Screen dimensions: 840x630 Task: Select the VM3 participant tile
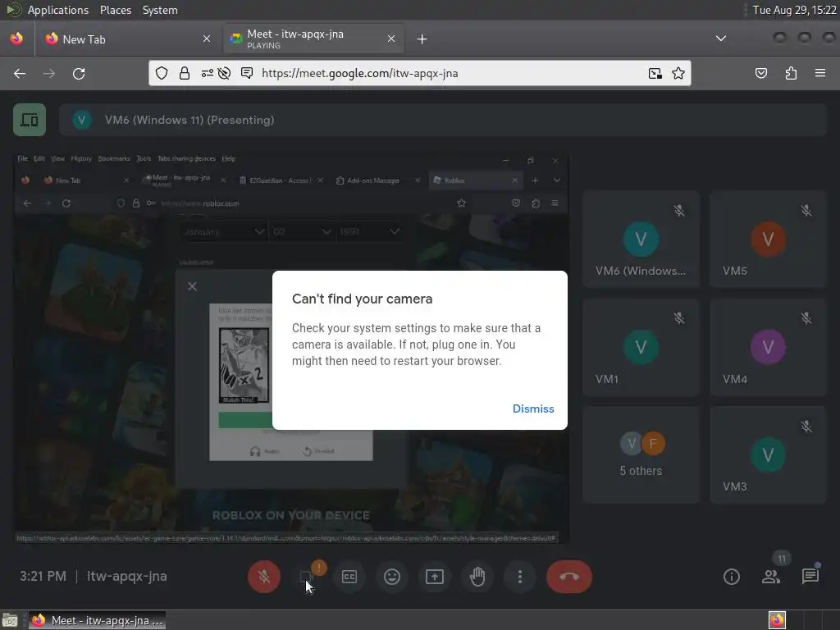(x=768, y=454)
